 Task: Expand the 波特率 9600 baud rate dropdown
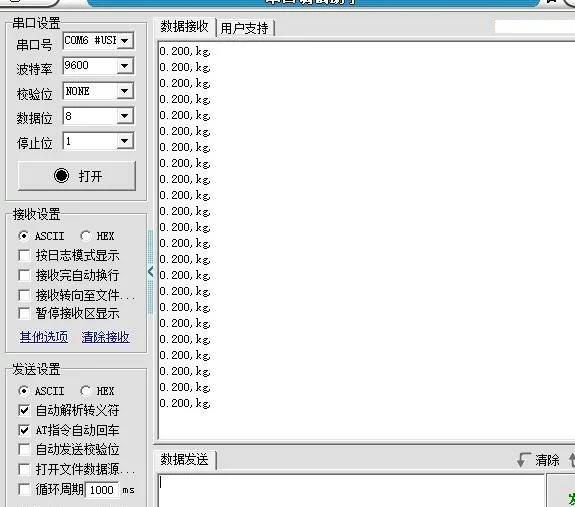(x=125, y=66)
